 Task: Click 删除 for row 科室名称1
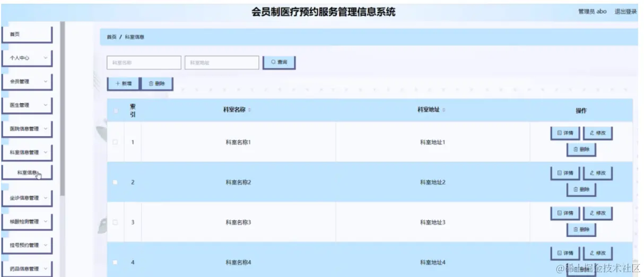[x=581, y=150]
